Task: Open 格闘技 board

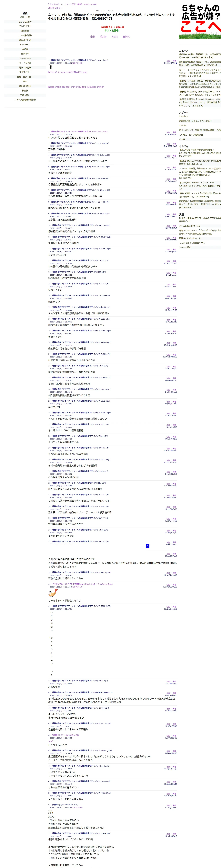Action: click(x=25, y=91)
